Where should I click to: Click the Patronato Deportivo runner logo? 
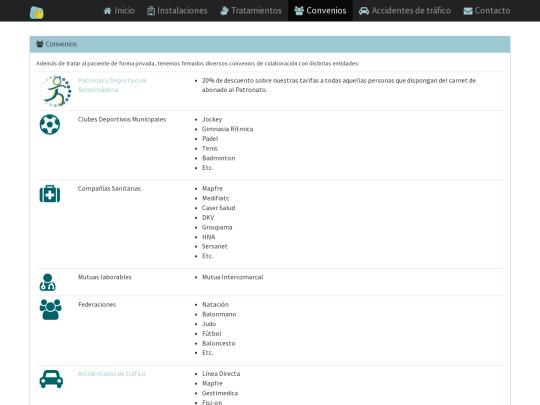click(56, 91)
